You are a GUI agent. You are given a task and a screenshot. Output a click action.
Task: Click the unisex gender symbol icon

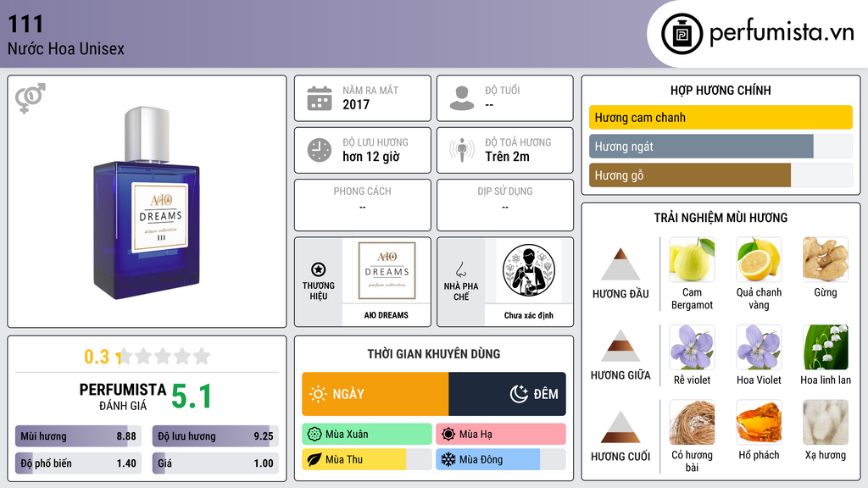click(x=31, y=97)
